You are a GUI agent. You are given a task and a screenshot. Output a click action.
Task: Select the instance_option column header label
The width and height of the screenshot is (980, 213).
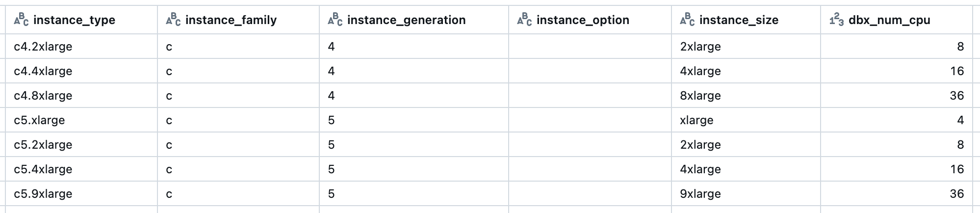pos(583,20)
